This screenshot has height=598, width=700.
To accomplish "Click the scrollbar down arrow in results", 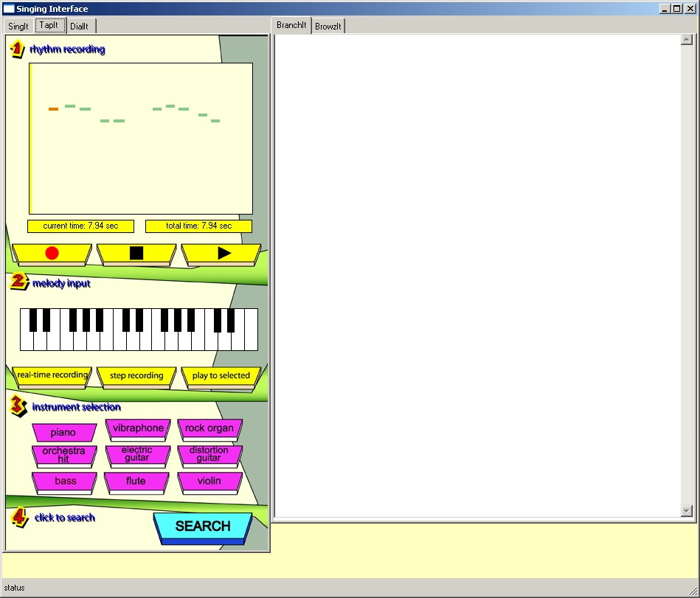I will click(x=687, y=510).
